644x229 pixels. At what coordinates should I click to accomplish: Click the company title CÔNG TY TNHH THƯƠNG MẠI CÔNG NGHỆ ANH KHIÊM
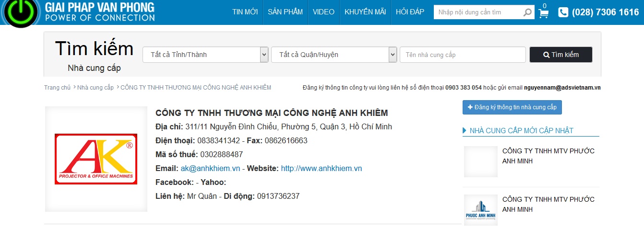pyautogui.click(x=272, y=113)
